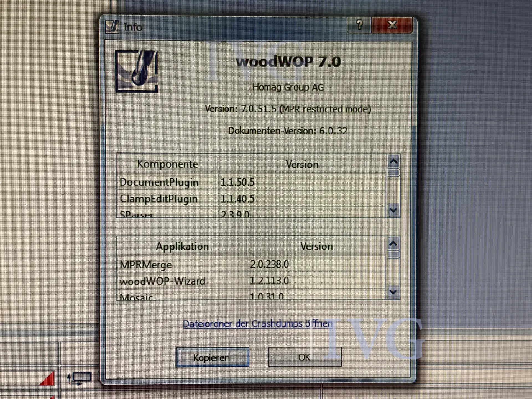Click the 'Dokumenten-Version: 6.0.32' text
Screen dimensions: 532x399
pos(288,131)
